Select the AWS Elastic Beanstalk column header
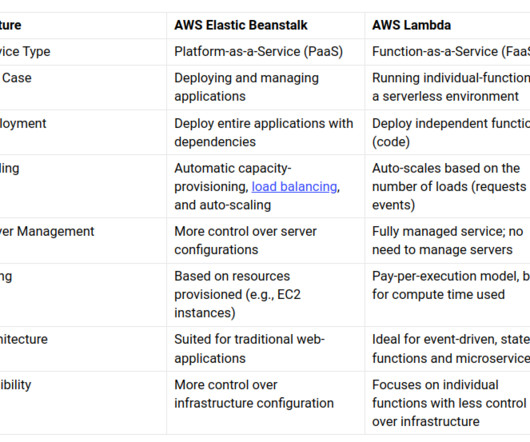The image size is (530, 442). click(x=241, y=25)
